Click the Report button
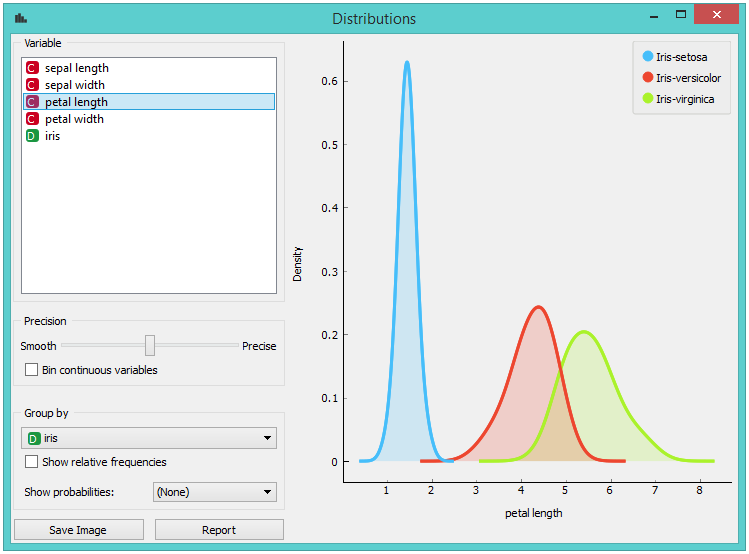 [219, 530]
